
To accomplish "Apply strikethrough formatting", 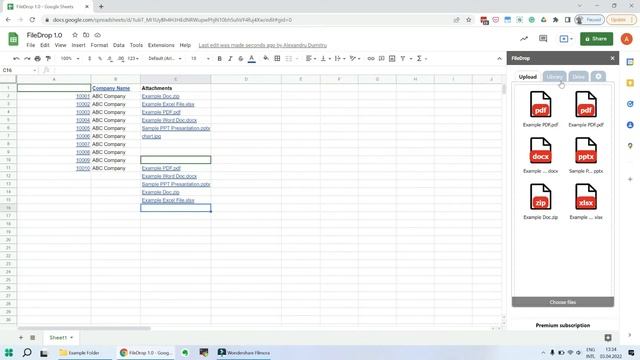I will coord(241,59).
